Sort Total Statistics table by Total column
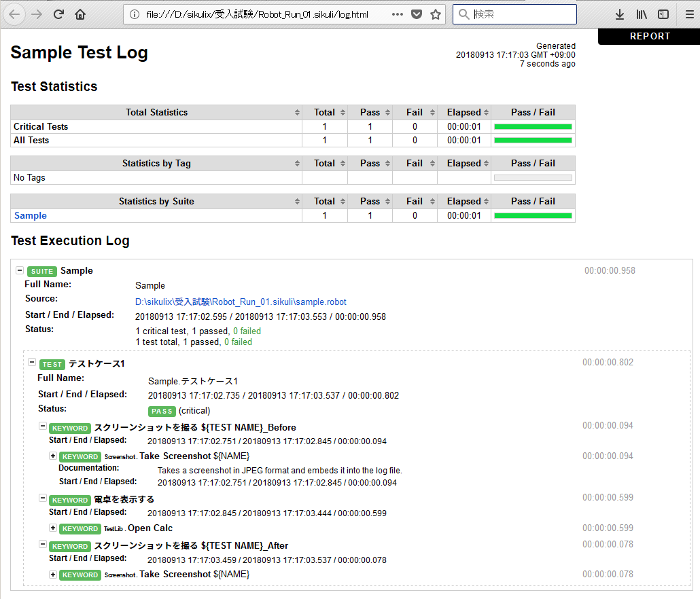This screenshot has width=700, height=599. coord(325,112)
